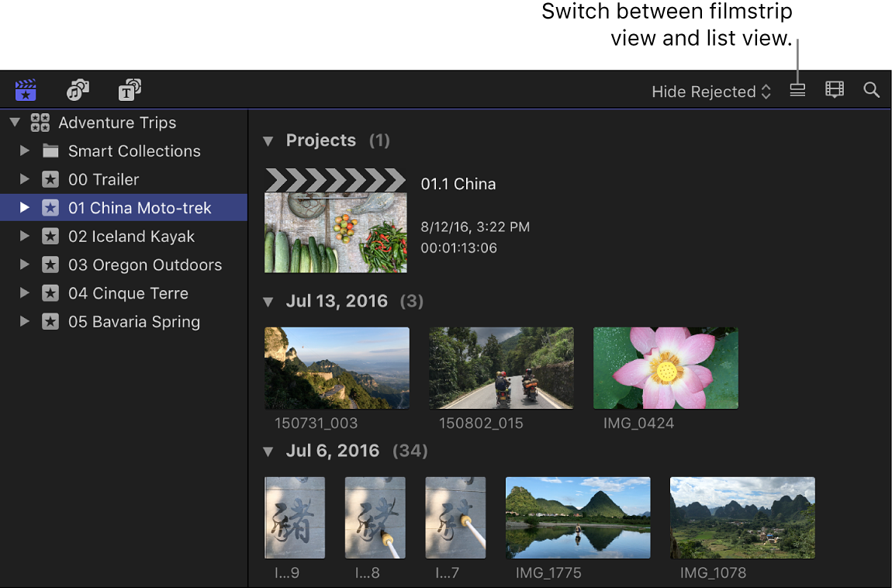892x588 pixels.
Task: Select the 05 Bavaria Spring event
Action: (x=133, y=321)
